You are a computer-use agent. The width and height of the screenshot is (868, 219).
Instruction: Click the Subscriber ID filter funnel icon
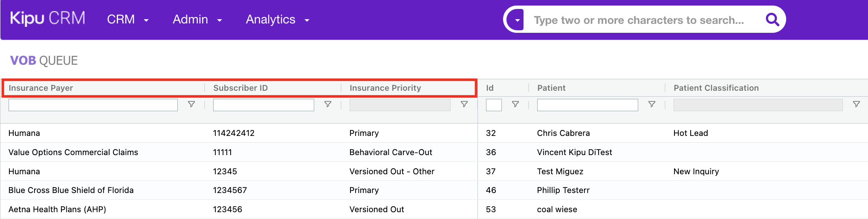pyautogui.click(x=328, y=104)
